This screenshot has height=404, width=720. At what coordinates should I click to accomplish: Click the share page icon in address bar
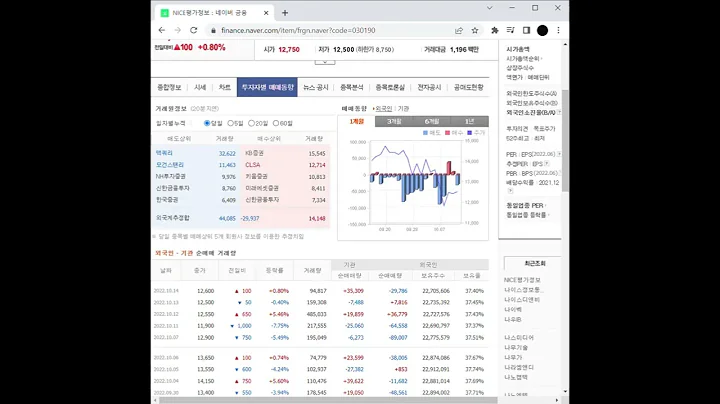[x=459, y=30]
